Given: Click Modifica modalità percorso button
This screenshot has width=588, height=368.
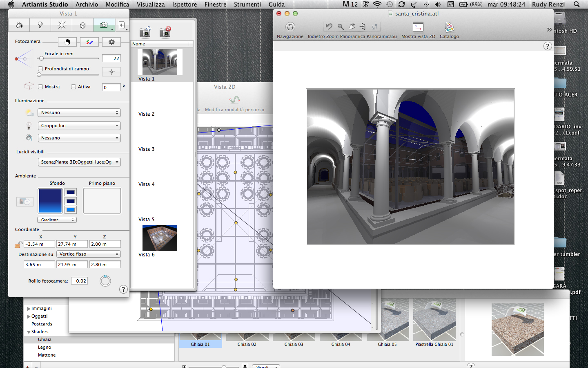Looking at the screenshot, I should click(234, 100).
